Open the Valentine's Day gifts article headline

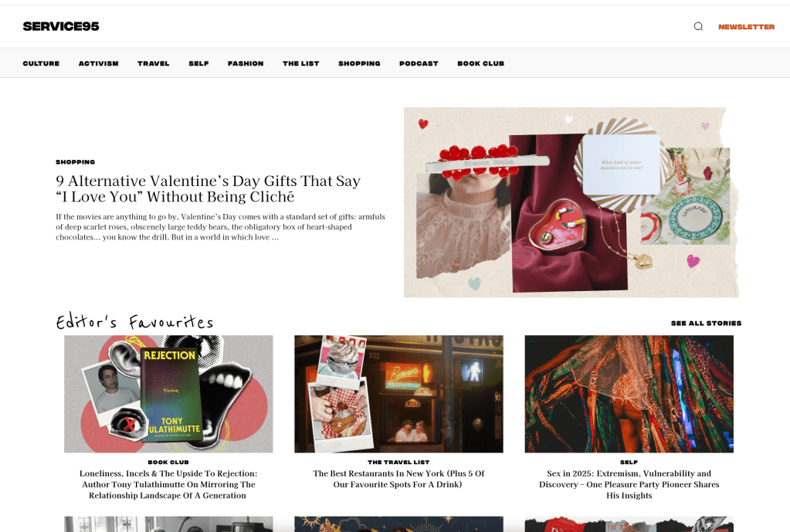point(208,188)
